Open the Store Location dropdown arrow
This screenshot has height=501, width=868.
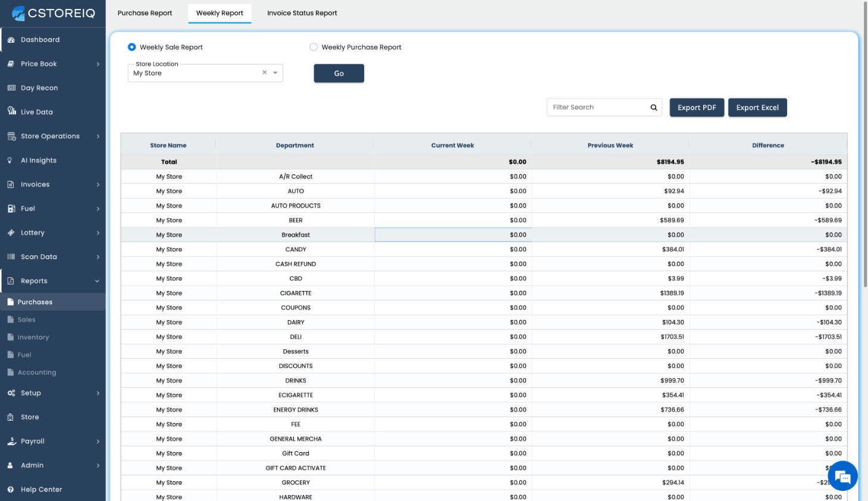click(x=275, y=73)
